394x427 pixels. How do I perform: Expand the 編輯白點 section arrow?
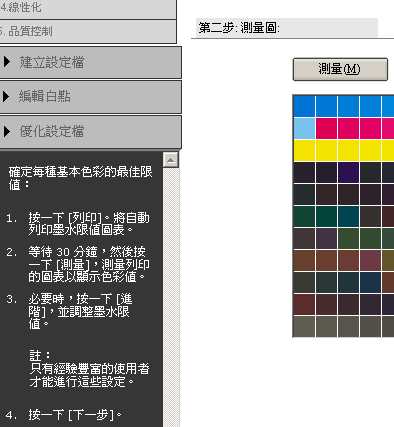(x=7, y=97)
